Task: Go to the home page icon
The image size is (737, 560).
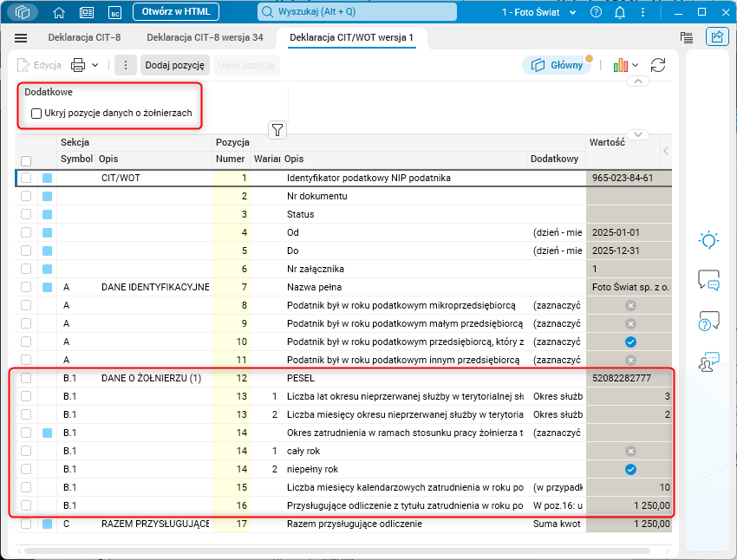Action: [59, 12]
